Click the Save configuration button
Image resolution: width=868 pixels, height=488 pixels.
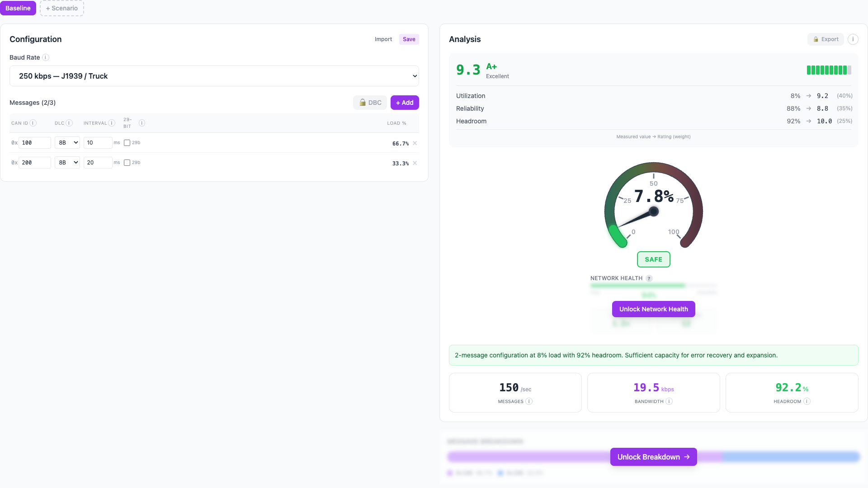click(x=409, y=39)
